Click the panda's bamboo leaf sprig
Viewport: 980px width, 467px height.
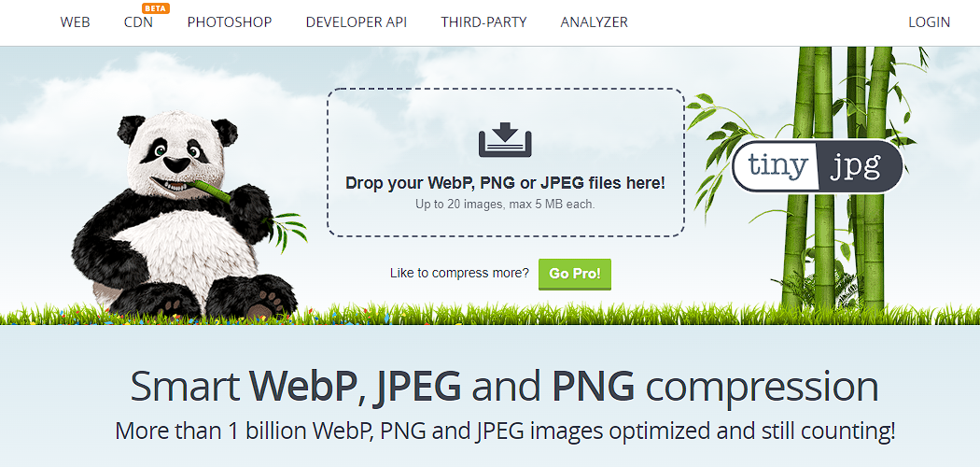coord(288,229)
